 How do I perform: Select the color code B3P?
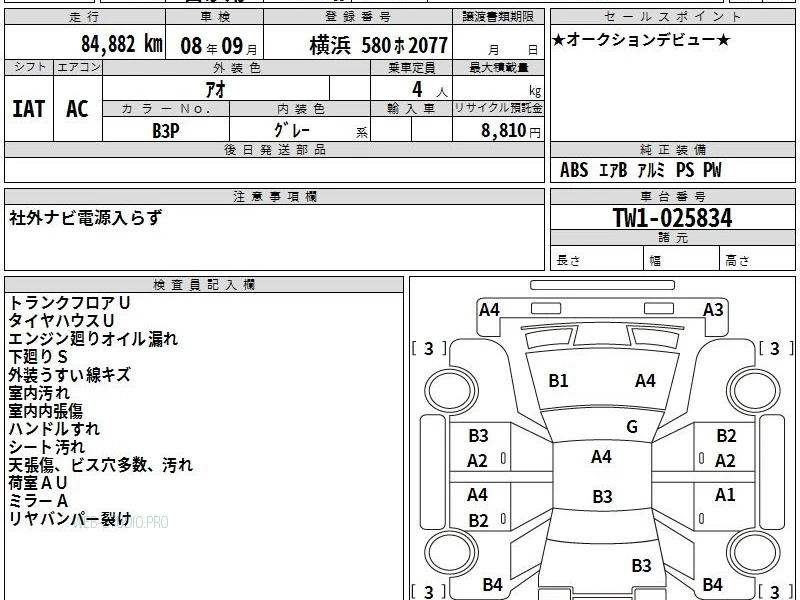coord(166,131)
